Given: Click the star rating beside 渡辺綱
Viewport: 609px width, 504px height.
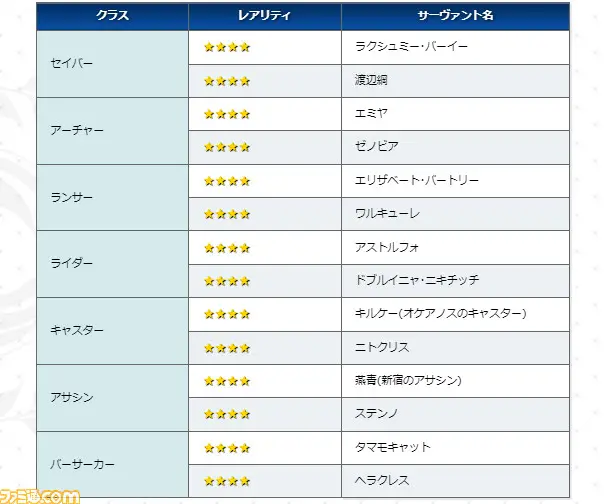Looking at the screenshot, I should pyautogui.click(x=226, y=81).
